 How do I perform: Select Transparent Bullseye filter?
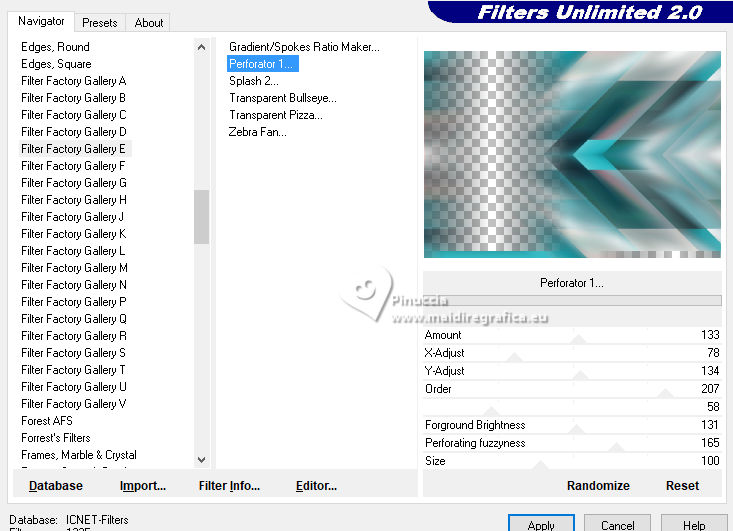pyautogui.click(x=282, y=98)
